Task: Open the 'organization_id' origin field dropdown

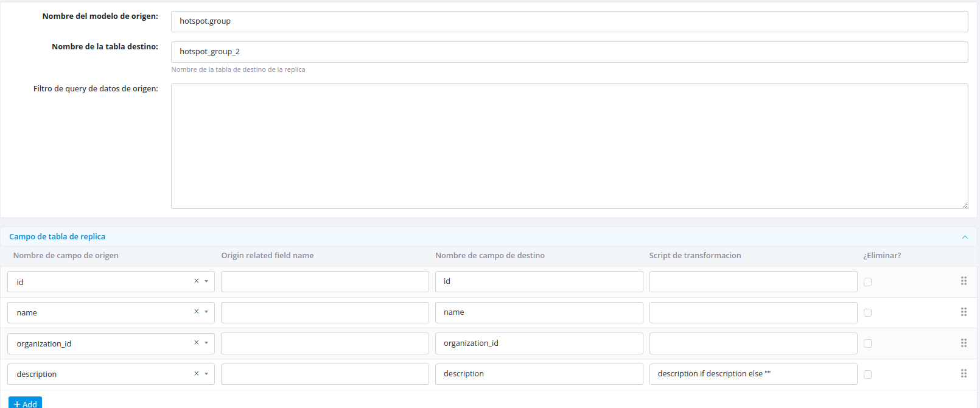Action: (206, 343)
